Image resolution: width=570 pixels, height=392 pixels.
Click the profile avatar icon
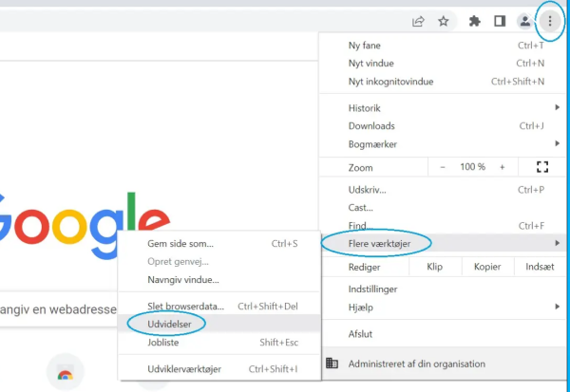[525, 21]
